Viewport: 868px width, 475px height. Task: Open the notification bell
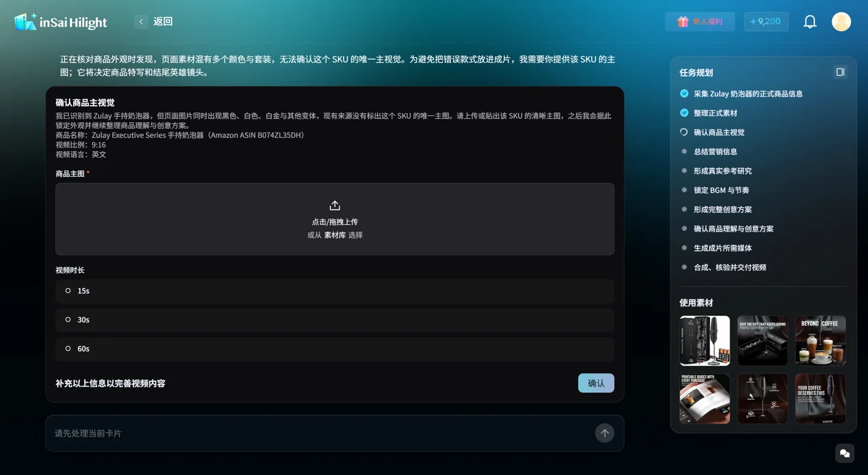click(810, 22)
